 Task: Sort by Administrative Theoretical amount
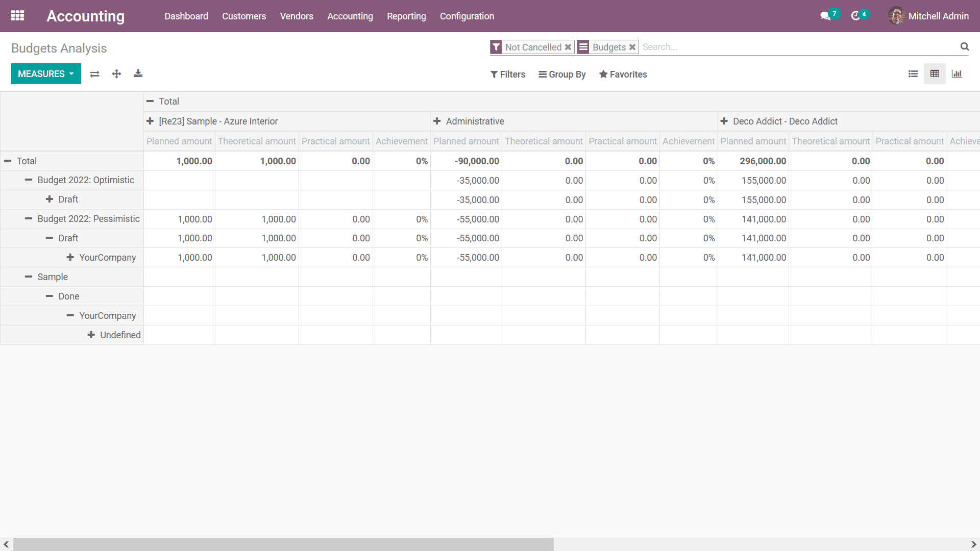[544, 141]
